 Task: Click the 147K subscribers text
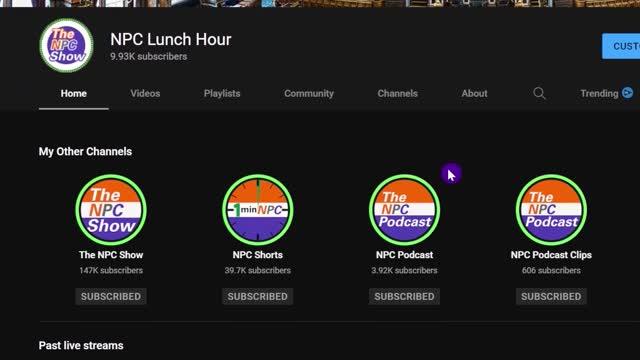tap(111, 270)
